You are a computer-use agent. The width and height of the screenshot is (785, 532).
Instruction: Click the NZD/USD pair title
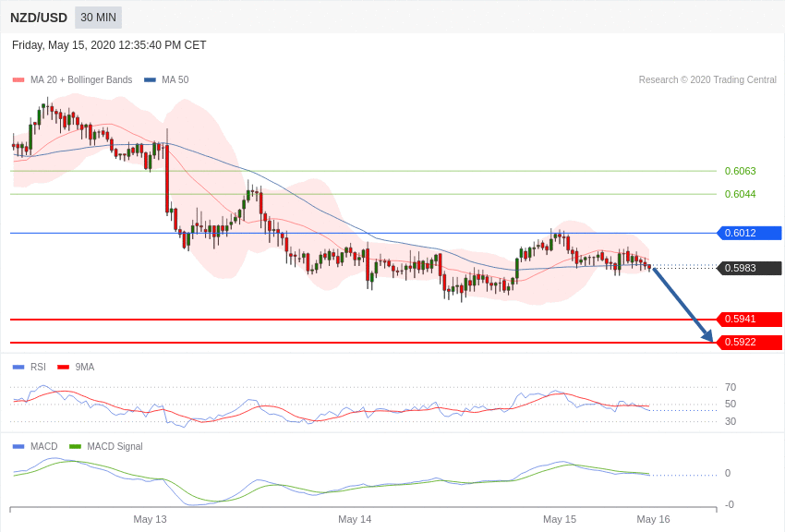click(39, 18)
